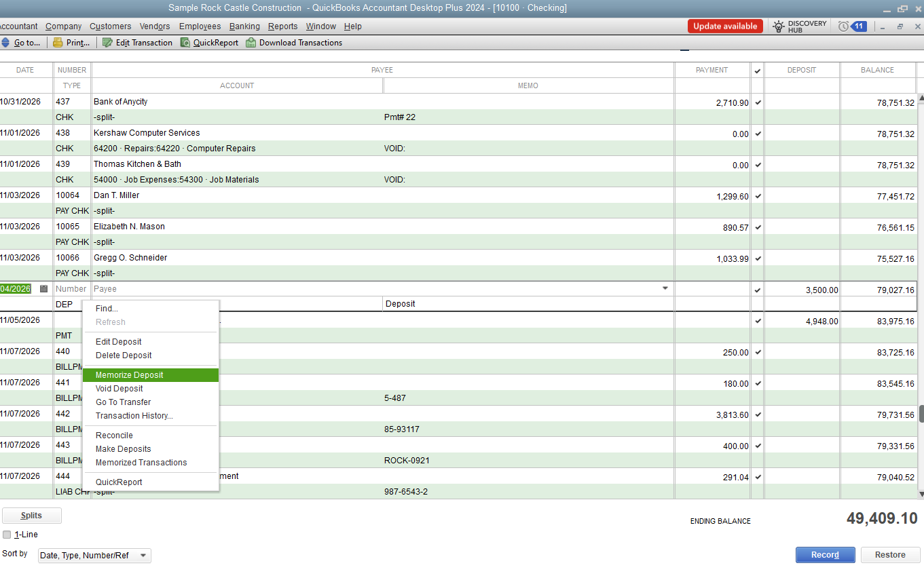
Task: Select Make Deposits in the context menu
Action: click(x=151, y=449)
